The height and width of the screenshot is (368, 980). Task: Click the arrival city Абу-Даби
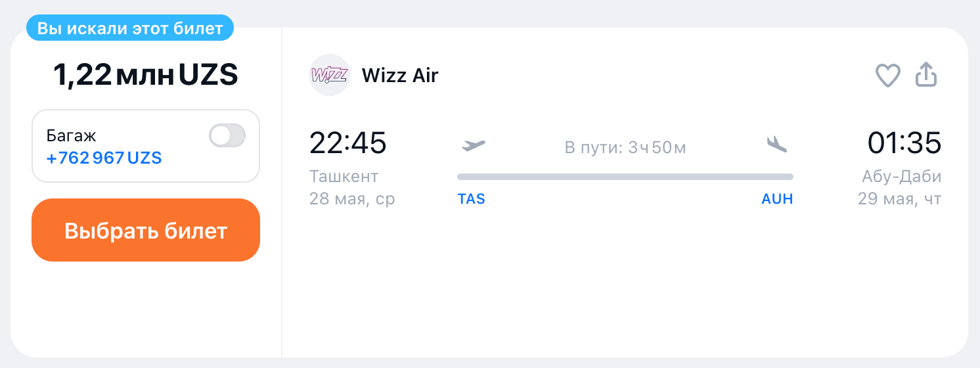coord(901,177)
